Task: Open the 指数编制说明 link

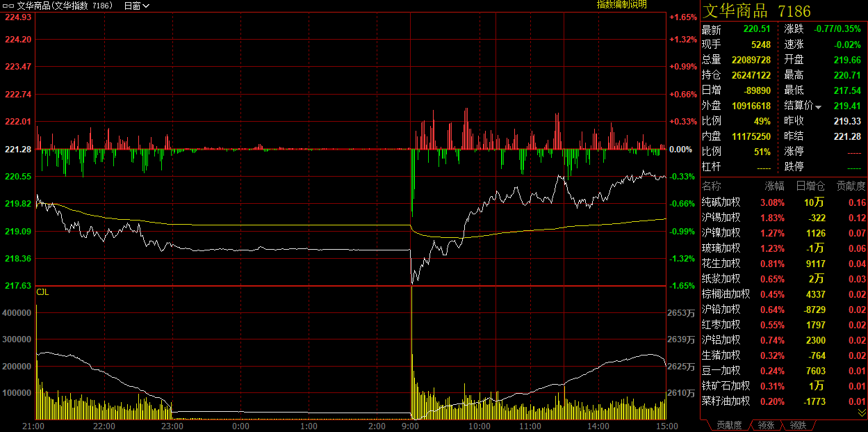Action: coord(621,5)
